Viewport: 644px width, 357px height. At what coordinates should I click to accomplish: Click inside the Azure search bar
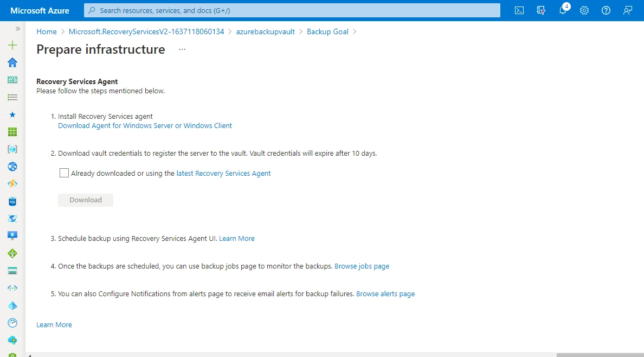292,10
